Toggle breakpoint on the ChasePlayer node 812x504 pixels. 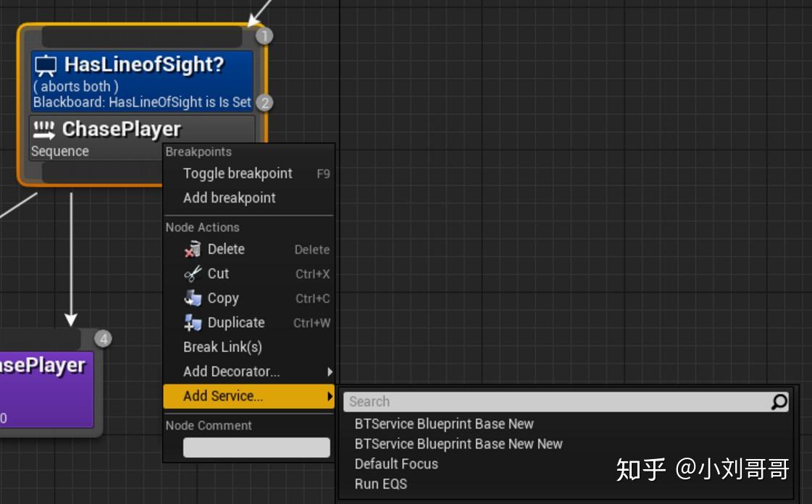(236, 173)
